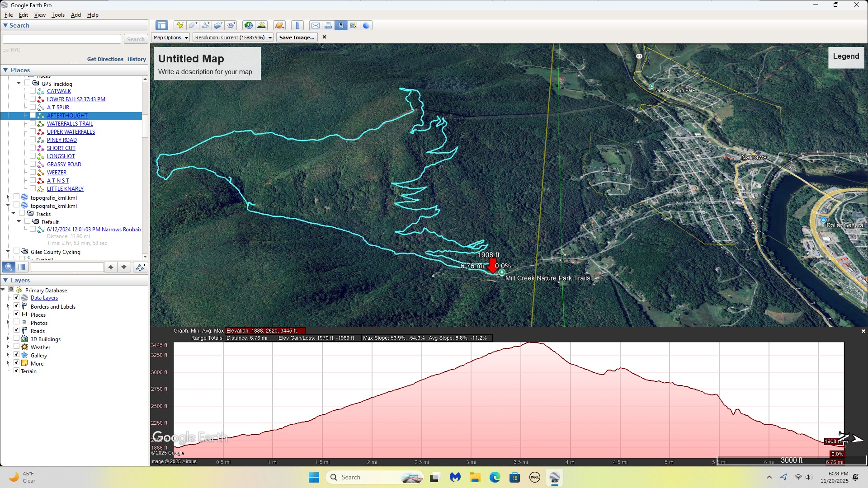Click the Places search magnifier button
868x488 pixels.
(x=8, y=267)
